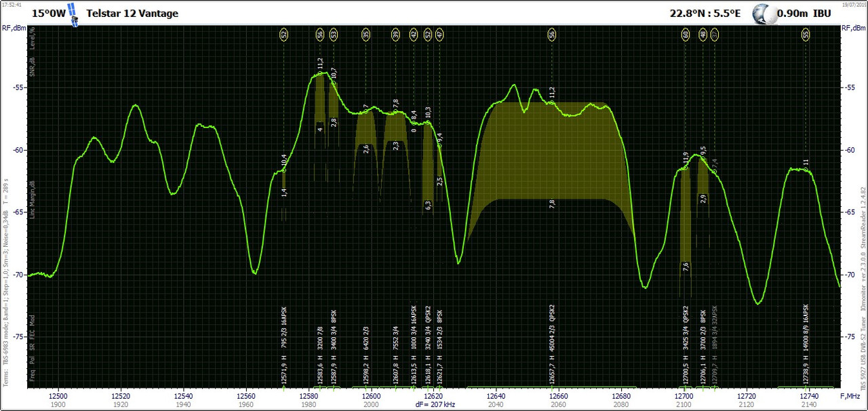Click the globe dish icon near 0.90m IBU
Image resolution: width=868 pixels, height=411 pixels.
[764, 13]
